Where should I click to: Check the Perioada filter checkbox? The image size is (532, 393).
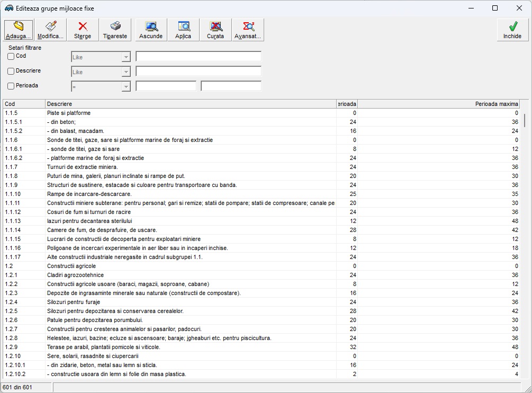tap(11, 86)
